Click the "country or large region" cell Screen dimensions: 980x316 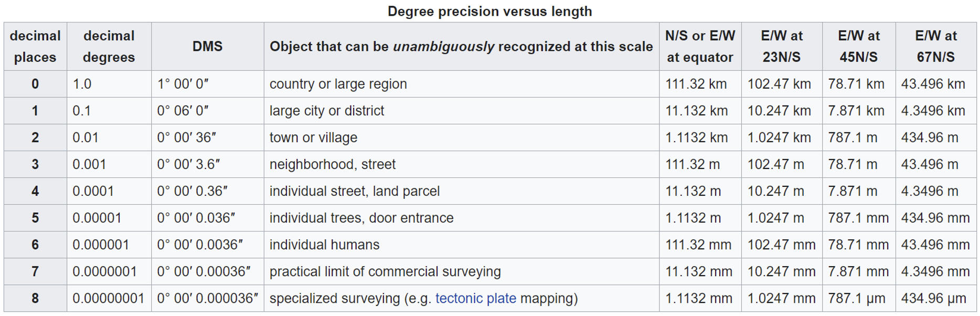pyautogui.click(x=338, y=84)
